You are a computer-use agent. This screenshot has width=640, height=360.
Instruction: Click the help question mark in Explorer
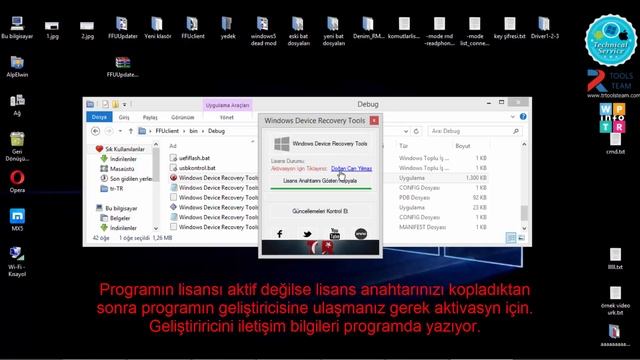[x=523, y=117]
